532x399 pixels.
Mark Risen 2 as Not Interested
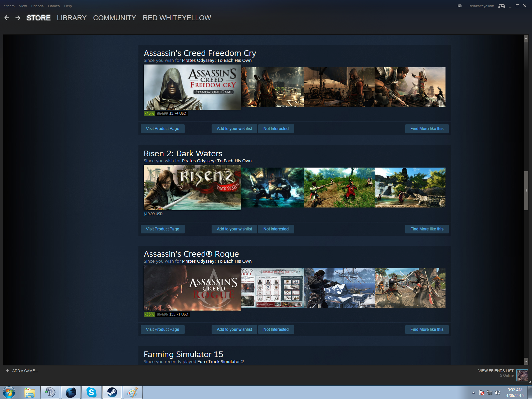[276, 229]
